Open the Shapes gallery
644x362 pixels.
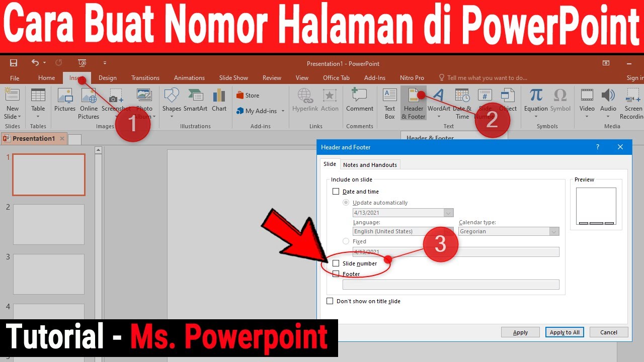(172, 103)
